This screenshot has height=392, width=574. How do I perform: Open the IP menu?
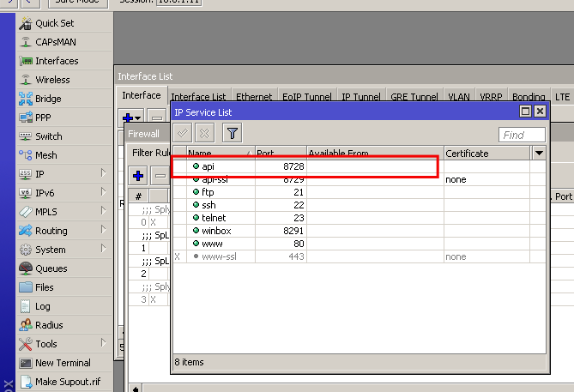tap(64, 174)
